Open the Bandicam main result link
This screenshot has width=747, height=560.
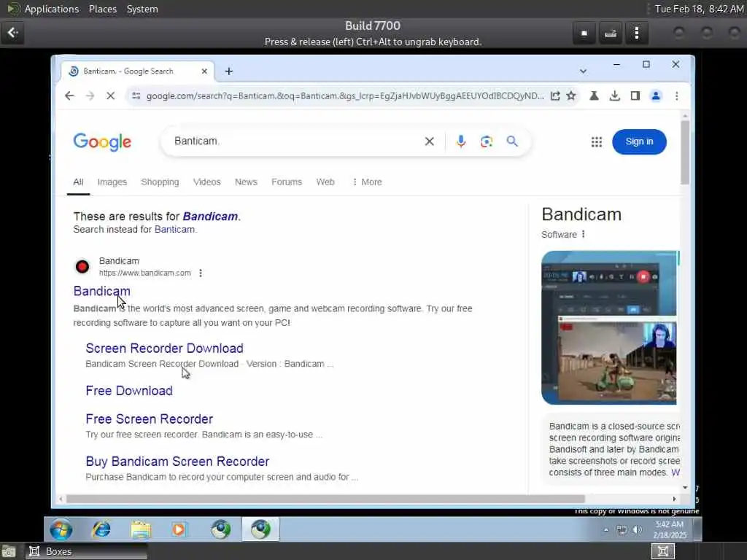[101, 291]
